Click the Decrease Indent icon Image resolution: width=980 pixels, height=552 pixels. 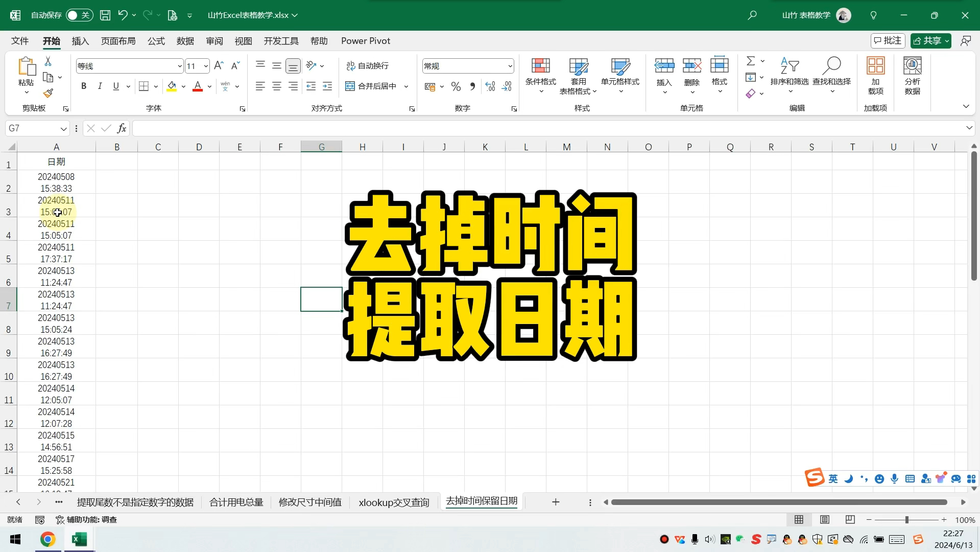click(311, 86)
